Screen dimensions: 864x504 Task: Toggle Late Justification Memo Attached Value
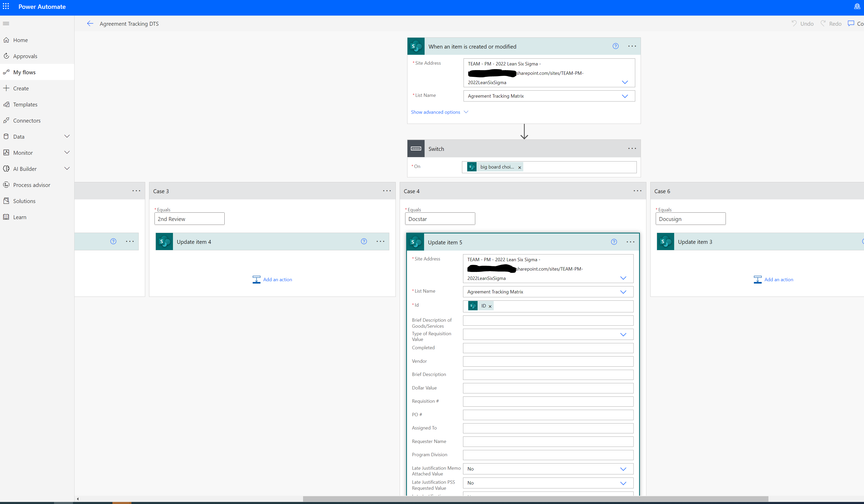click(624, 469)
